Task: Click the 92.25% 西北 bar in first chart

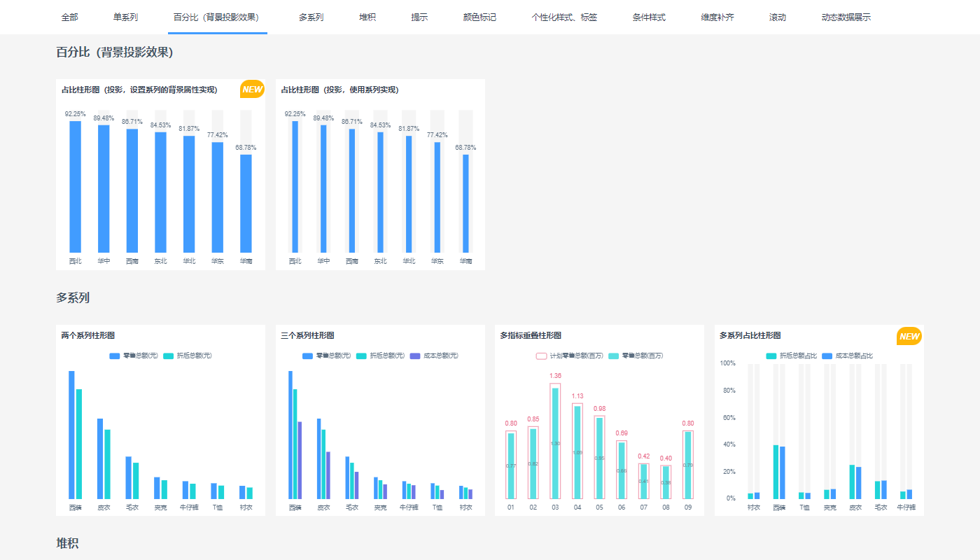Action: click(75, 186)
